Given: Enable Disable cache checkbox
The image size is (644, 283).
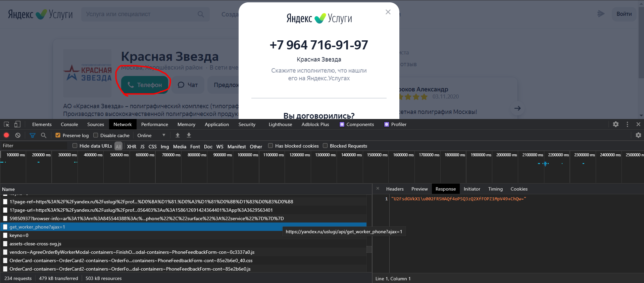Looking at the screenshot, I should [x=96, y=135].
